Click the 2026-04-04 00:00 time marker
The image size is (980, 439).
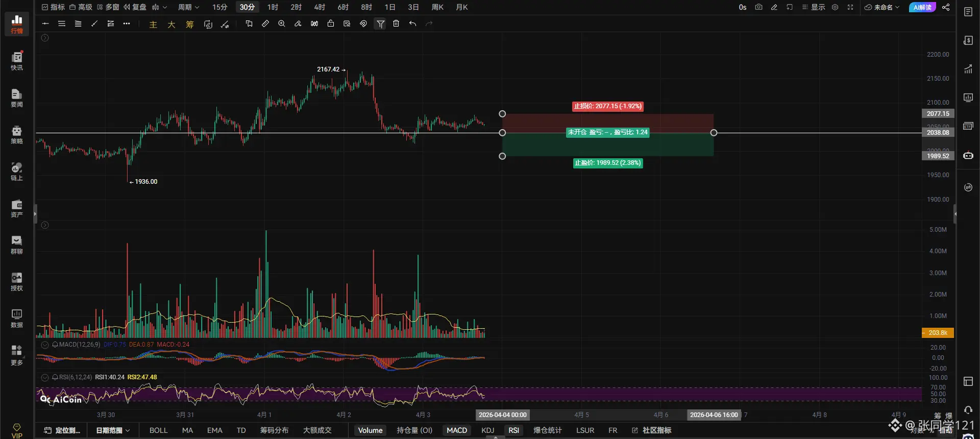point(503,415)
